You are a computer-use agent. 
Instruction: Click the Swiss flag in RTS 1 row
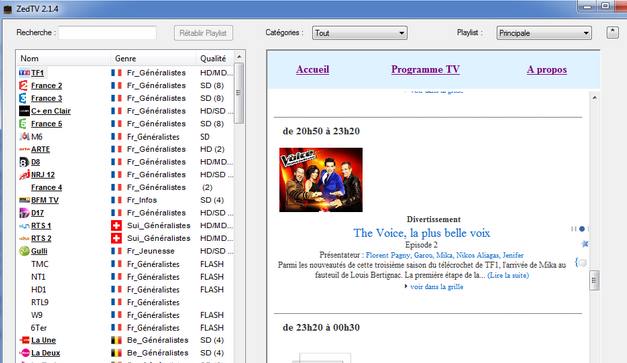coord(116,225)
